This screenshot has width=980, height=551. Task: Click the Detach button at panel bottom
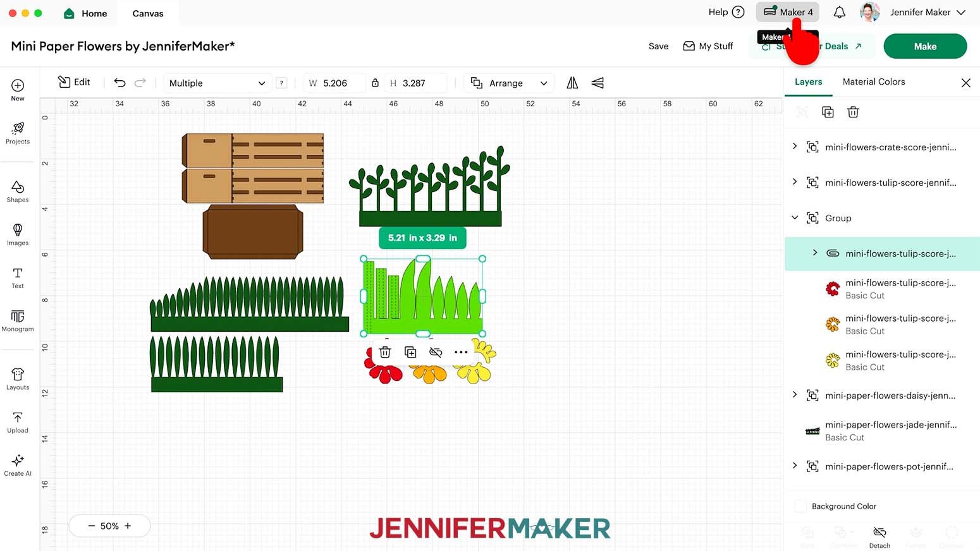coord(879,537)
